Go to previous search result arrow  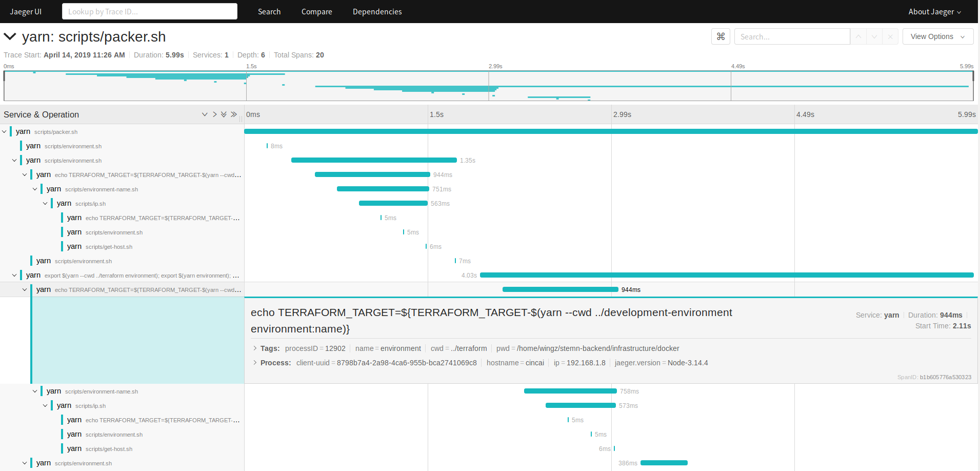[x=858, y=36]
